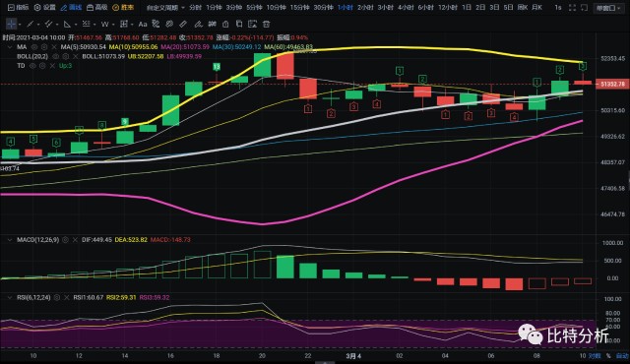Switch to 1分钟 timeframe
The height and width of the screenshot is (364, 630).
(x=214, y=8)
